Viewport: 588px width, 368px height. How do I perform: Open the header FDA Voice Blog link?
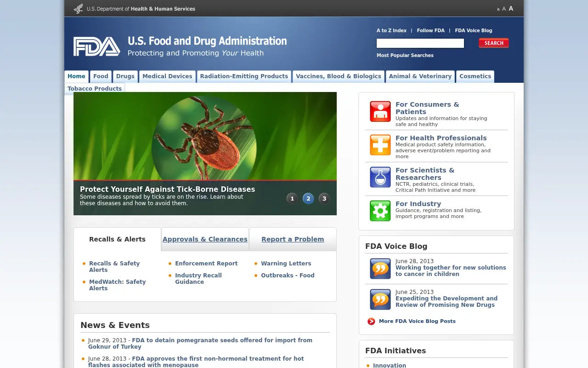tap(474, 30)
